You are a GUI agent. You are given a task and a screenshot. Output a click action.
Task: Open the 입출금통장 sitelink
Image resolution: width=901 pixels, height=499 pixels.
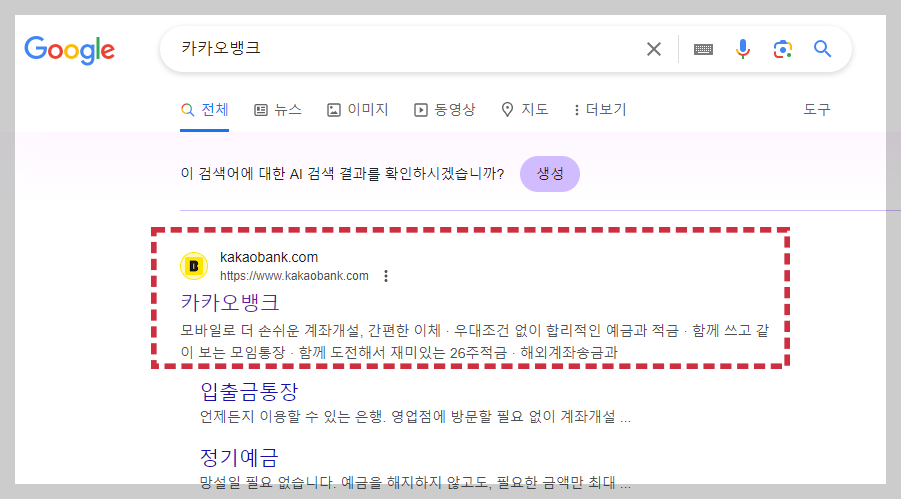pyautogui.click(x=249, y=391)
